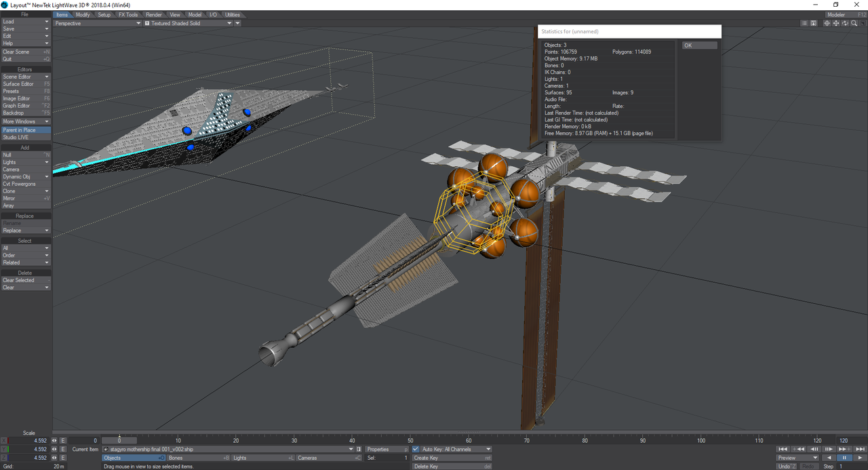Open the Surface Editor
Screen dimensions: 868x470
(26, 84)
